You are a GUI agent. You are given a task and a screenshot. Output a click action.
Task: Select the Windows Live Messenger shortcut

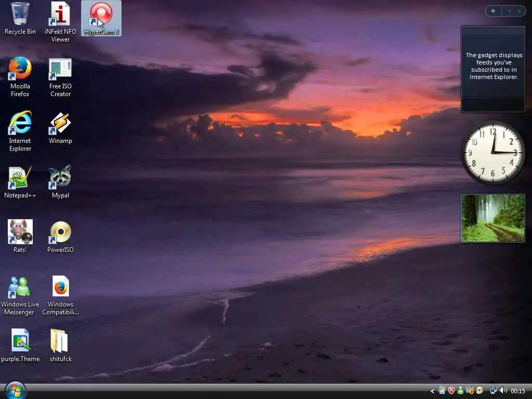[20, 295]
